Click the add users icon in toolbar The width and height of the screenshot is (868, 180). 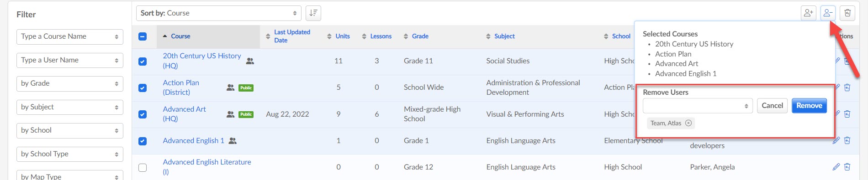(809, 13)
